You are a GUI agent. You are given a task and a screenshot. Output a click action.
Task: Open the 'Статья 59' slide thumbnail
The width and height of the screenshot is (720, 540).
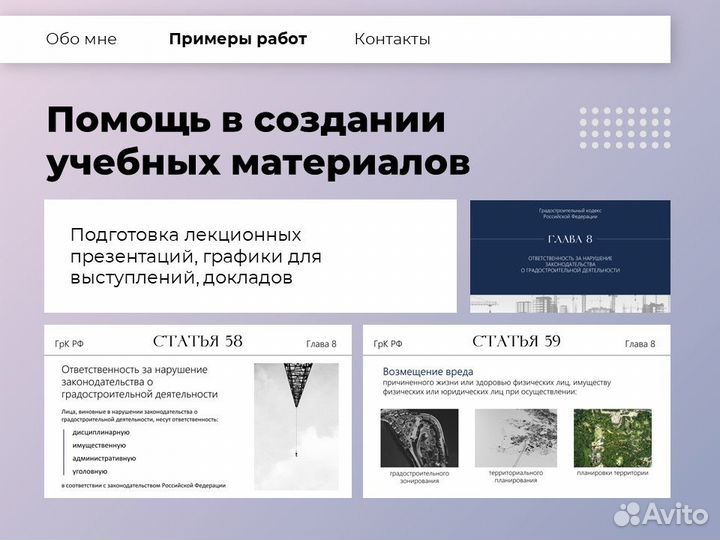click(x=517, y=411)
